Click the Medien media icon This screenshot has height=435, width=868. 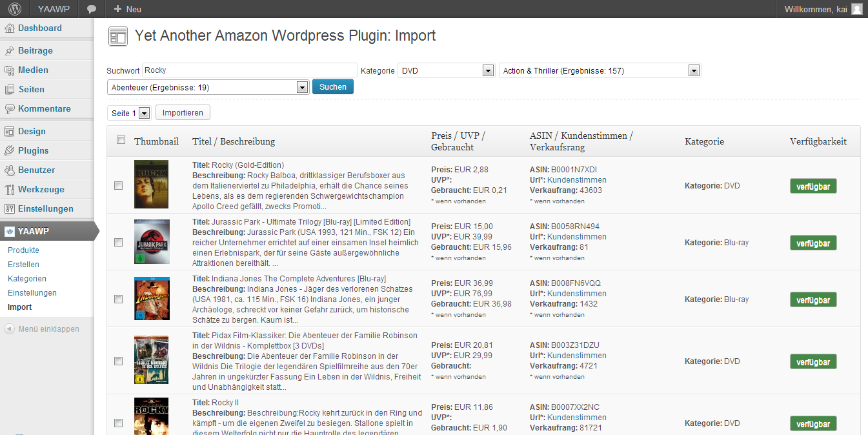coord(10,70)
